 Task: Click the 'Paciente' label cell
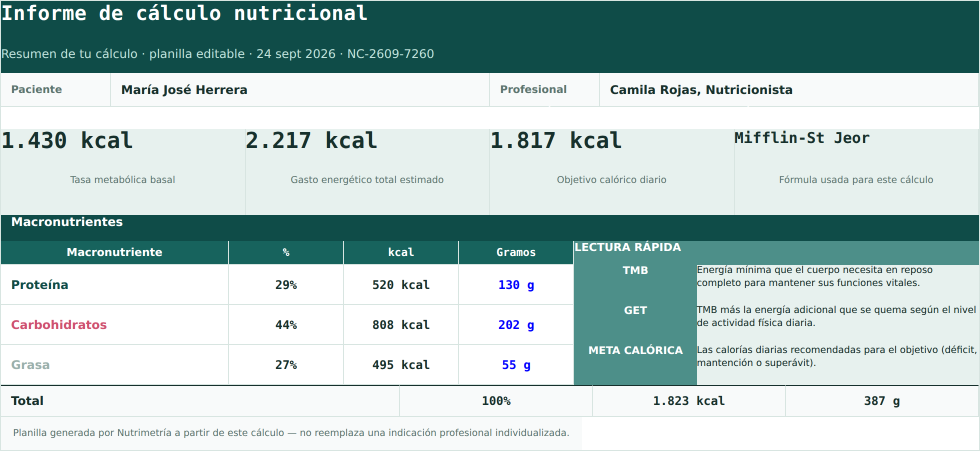click(x=55, y=90)
